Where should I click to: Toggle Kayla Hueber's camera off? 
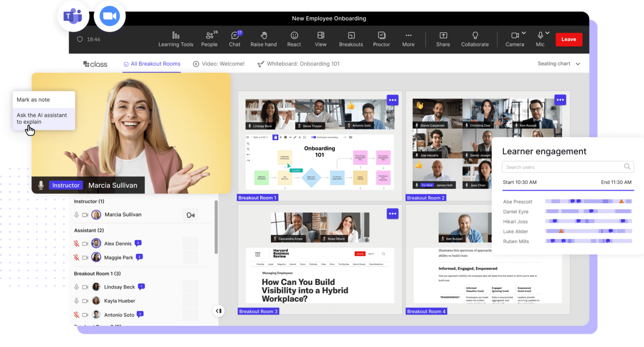coord(85,300)
